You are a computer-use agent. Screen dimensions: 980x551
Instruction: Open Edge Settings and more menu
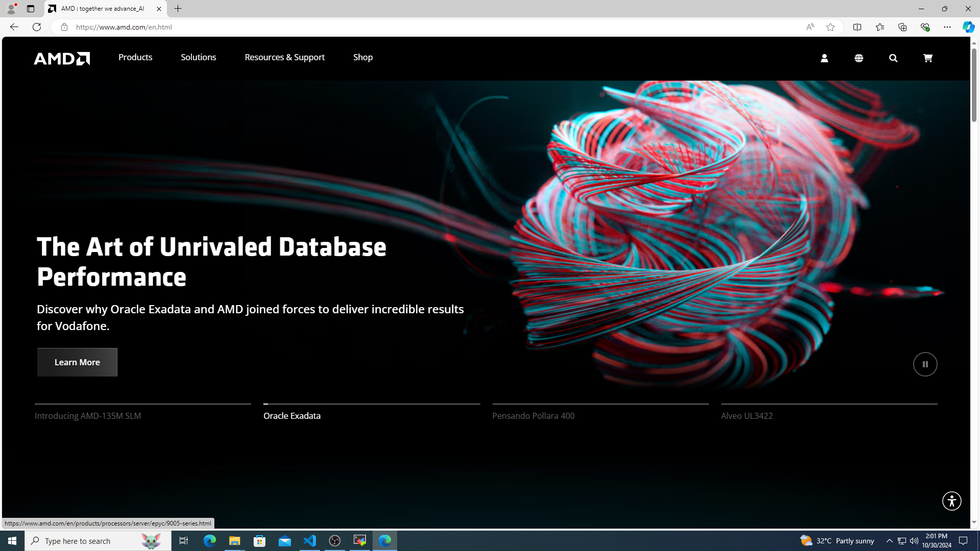coord(947,27)
